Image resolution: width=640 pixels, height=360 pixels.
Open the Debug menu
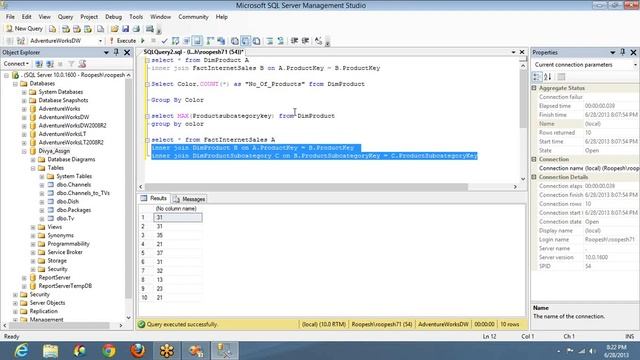(x=113, y=17)
